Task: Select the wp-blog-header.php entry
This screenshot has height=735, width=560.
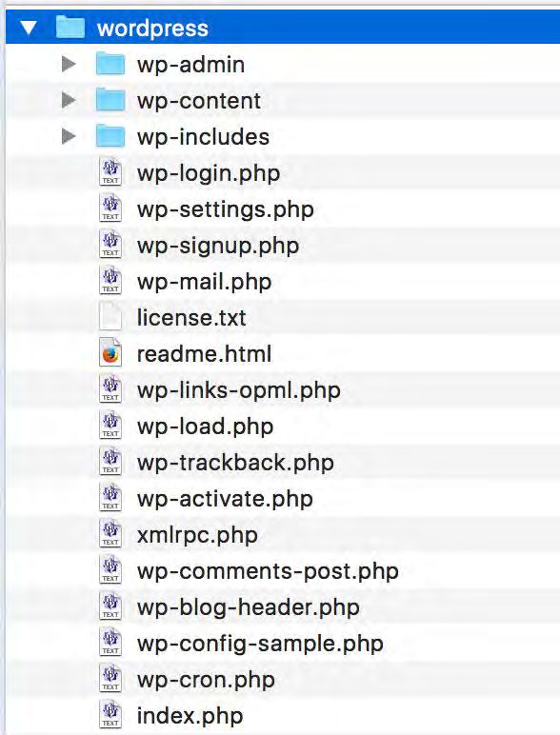Action: coord(249,607)
